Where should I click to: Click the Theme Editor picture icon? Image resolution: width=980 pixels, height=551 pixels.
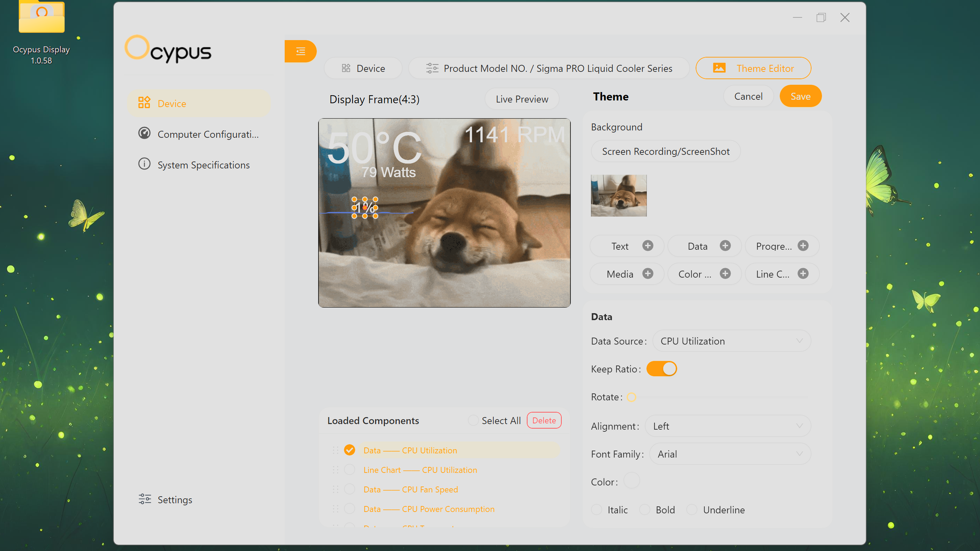[719, 68]
